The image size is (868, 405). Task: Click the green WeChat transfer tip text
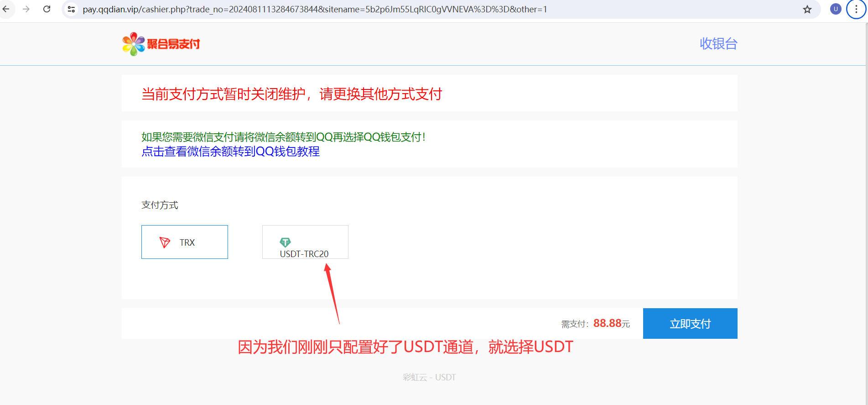pyautogui.click(x=283, y=137)
